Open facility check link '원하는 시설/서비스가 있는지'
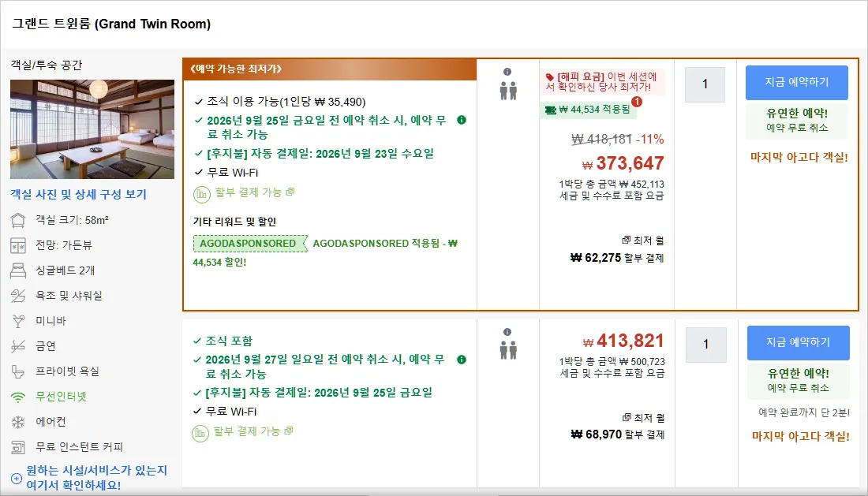This screenshot has width=868, height=496. click(96, 478)
